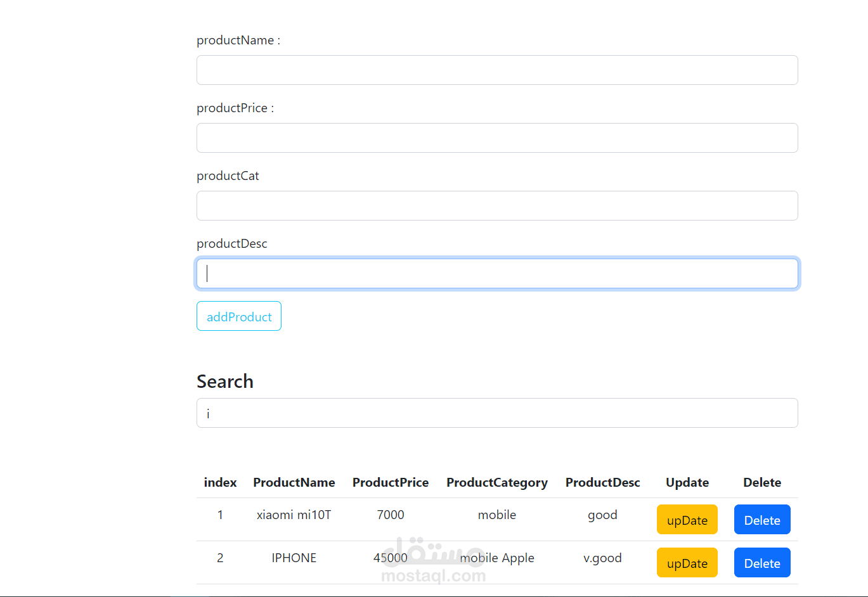Click the v.good description cell
The height and width of the screenshot is (597, 868).
pyautogui.click(x=603, y=558)
